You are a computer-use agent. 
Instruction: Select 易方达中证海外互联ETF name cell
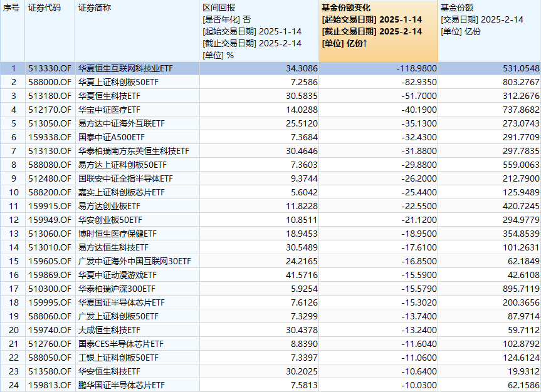coord(137,123)
